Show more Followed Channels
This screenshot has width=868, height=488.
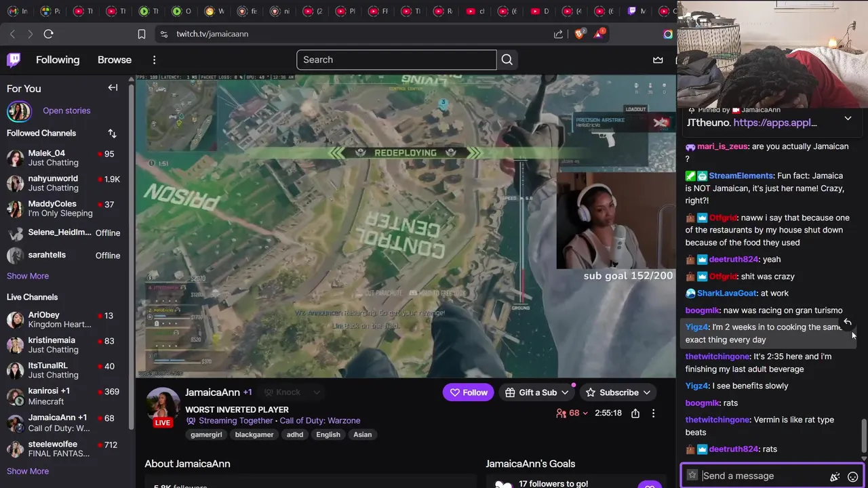[x=28, y=276]
